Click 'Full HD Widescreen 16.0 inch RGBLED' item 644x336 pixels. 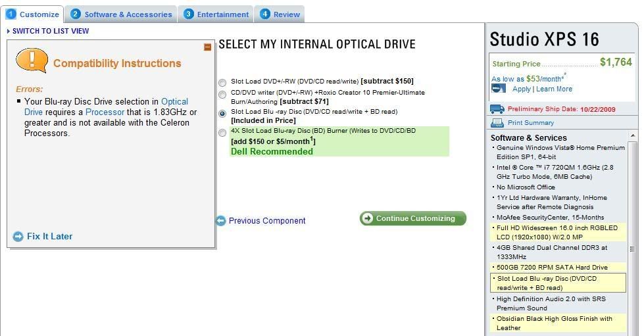click(x=557, y=233)
